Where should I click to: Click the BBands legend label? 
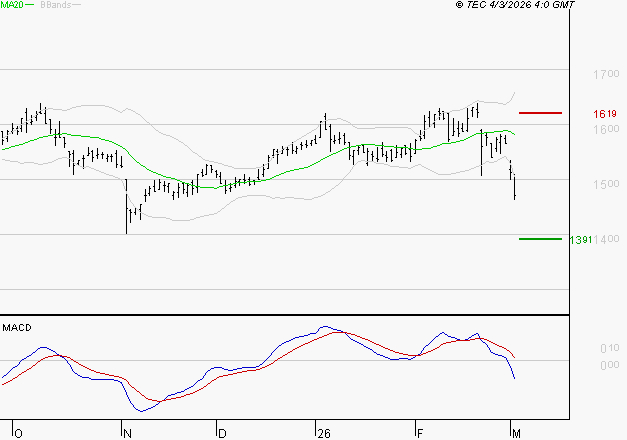[x=56, y=5]
